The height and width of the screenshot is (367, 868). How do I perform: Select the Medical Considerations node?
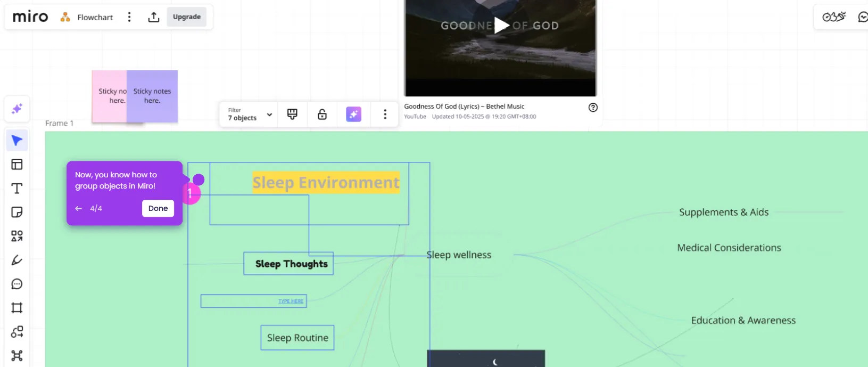coord(729,248)
